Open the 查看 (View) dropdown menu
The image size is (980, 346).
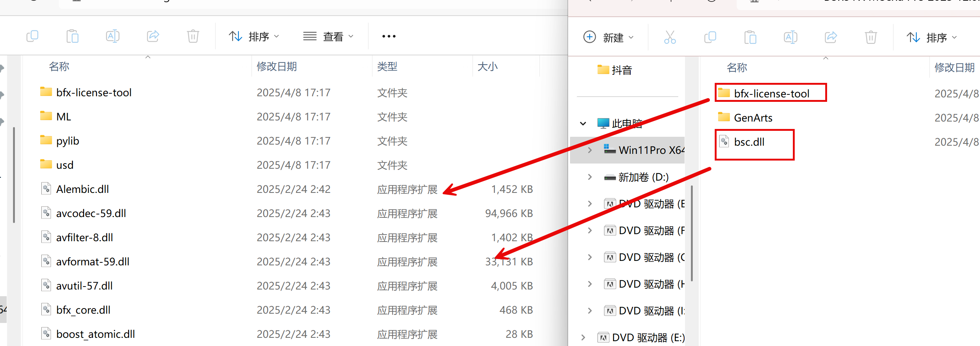point(328,36)
